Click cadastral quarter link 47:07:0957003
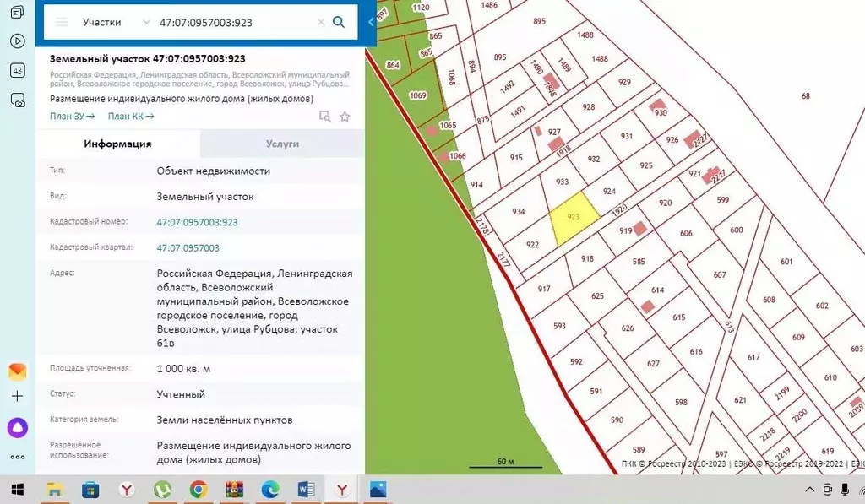This screenshot has width=865, height=504. pos(188,247)
